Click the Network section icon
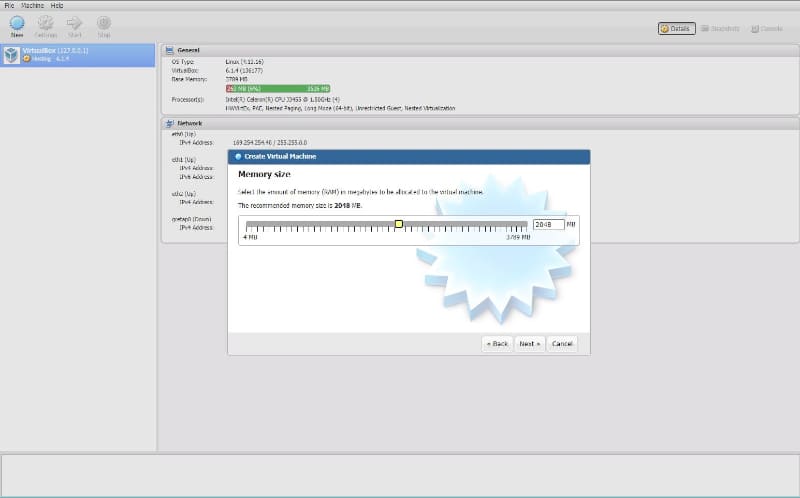This screenshot has height=498, width=800. (x=169, y=123)
